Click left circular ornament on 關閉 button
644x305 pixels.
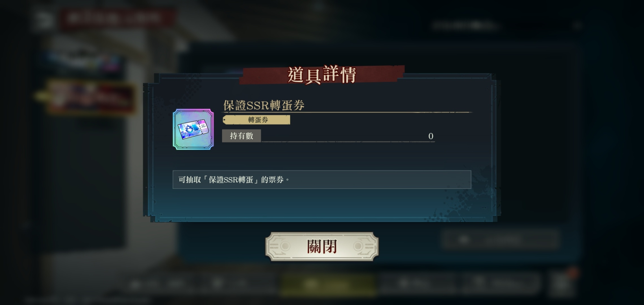click(x=285, y=246)
